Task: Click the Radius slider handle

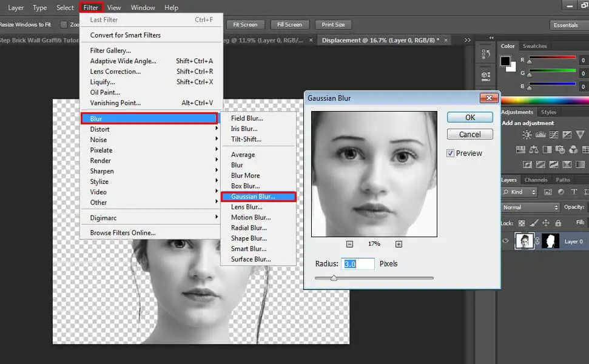Action: [x=334, y=278]
